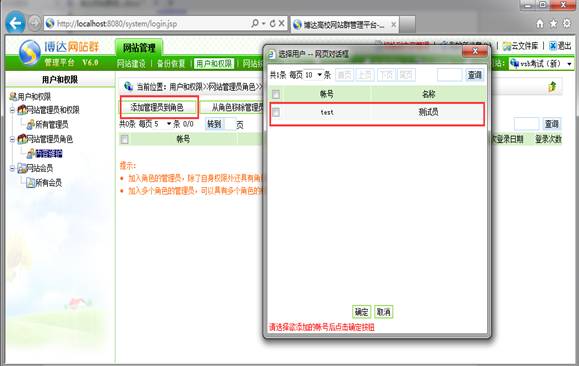Click the current location globe icon

point(128,86)
